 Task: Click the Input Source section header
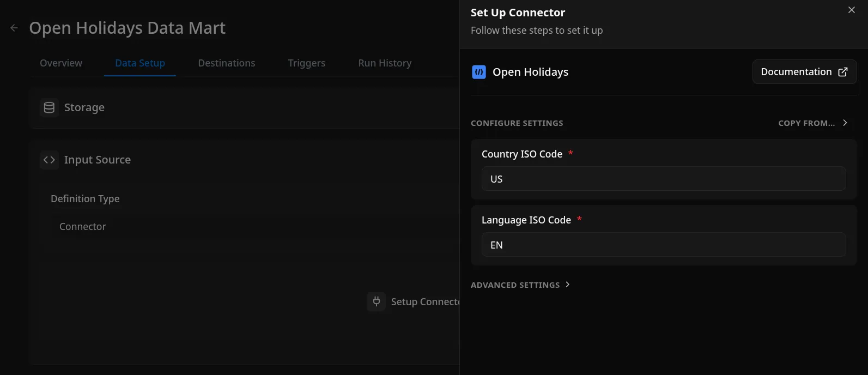[x=98, y=160]
